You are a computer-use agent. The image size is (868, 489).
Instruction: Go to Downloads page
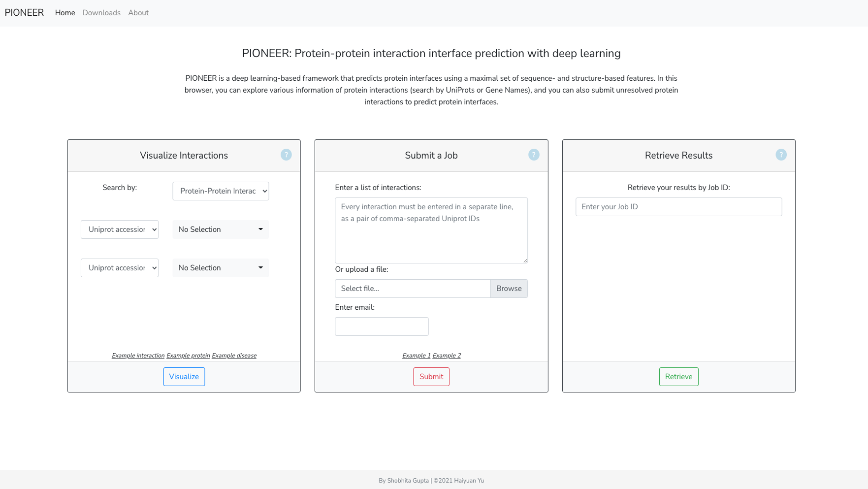click(x=101, y=13)
